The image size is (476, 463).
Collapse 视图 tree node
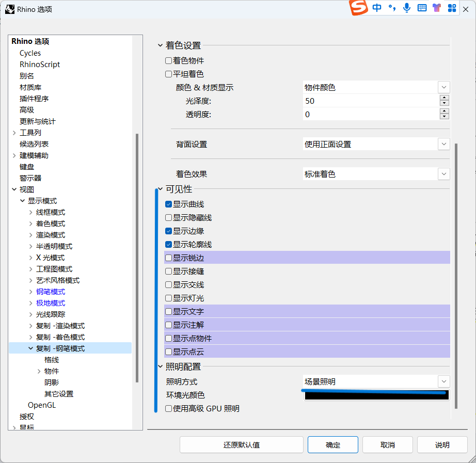coord(14,189)
